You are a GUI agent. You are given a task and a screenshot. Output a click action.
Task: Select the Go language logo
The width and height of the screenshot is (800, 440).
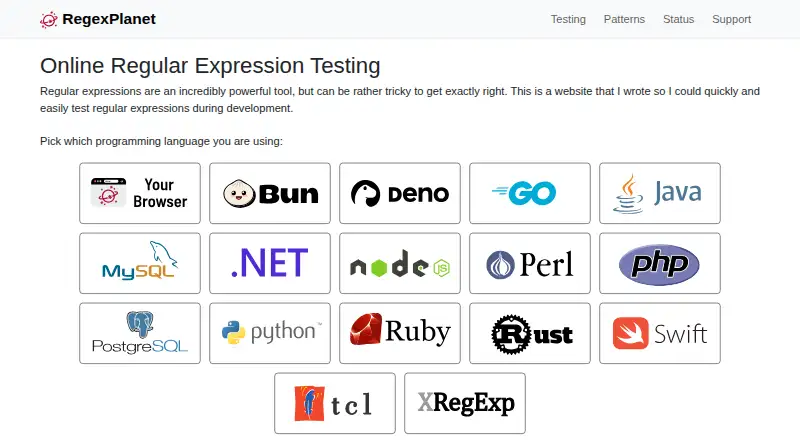pos(530,193)
